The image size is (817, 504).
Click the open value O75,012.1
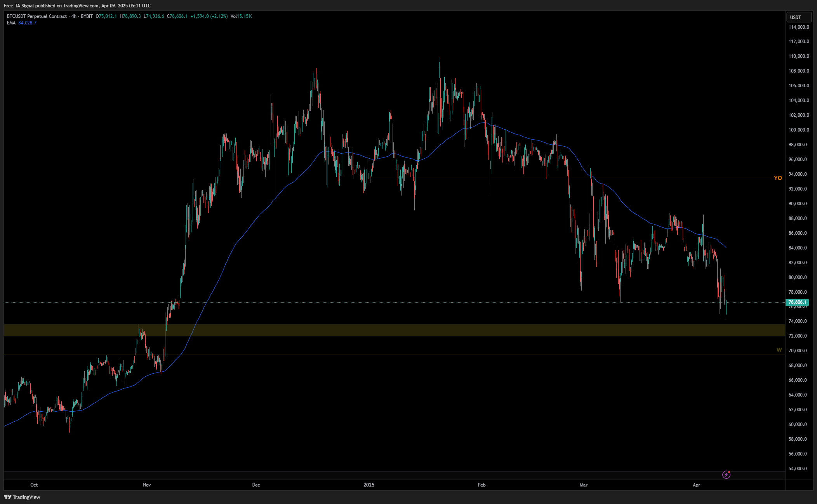tap(106, 16)
